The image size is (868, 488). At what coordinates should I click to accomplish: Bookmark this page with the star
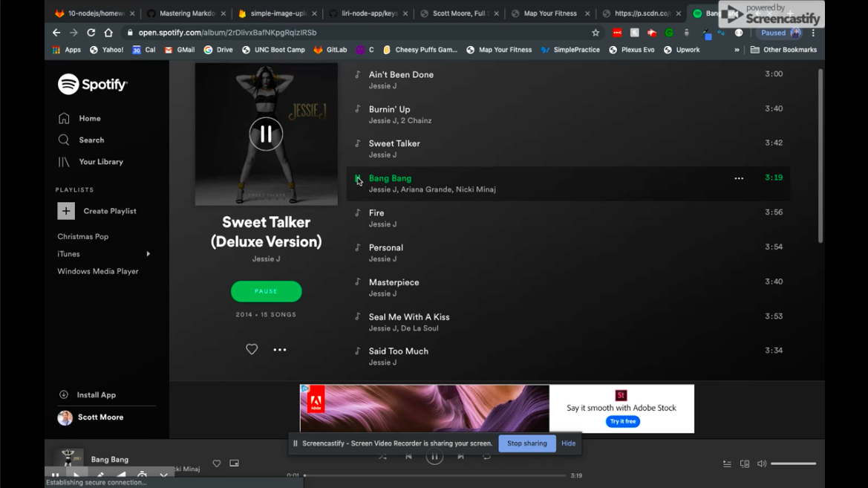[x=595, y=33]
